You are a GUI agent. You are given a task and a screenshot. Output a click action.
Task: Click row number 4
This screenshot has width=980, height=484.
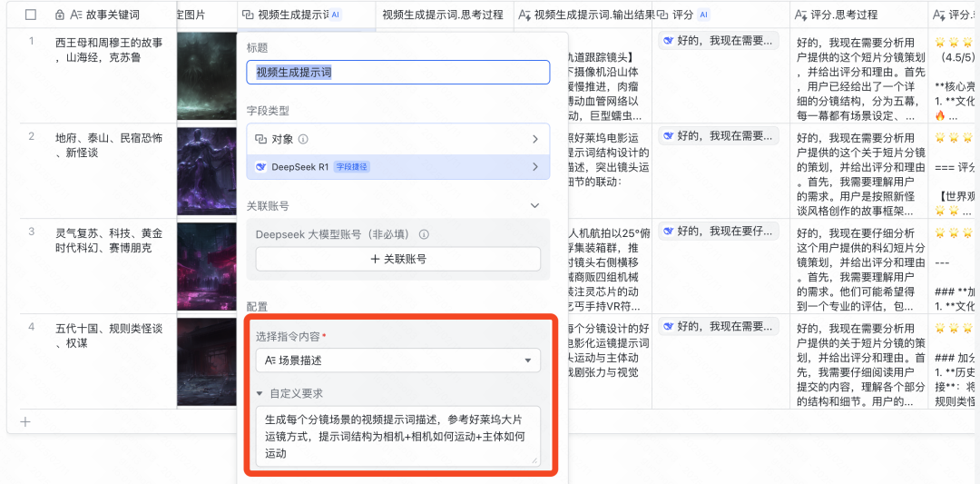tap(31, 326)
